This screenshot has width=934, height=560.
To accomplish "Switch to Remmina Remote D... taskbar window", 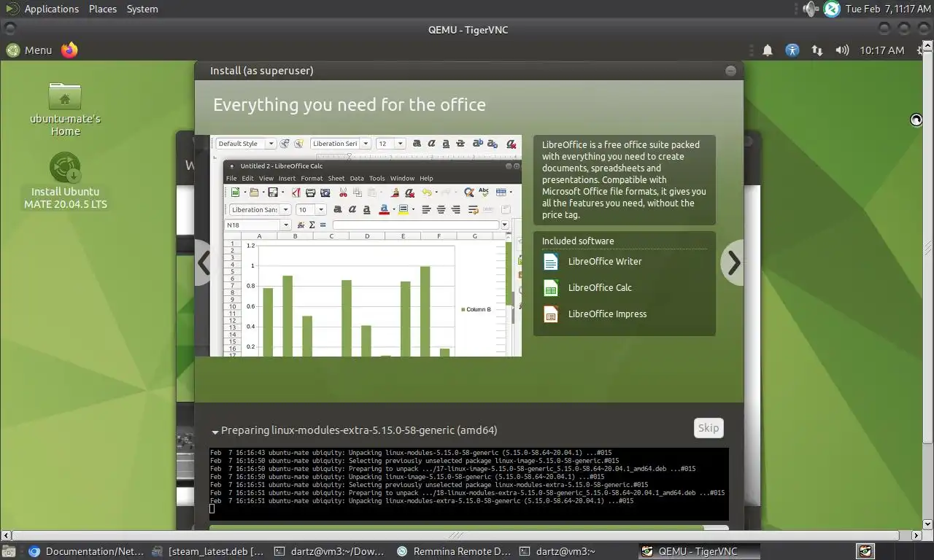I will click(x=453, y=551).
